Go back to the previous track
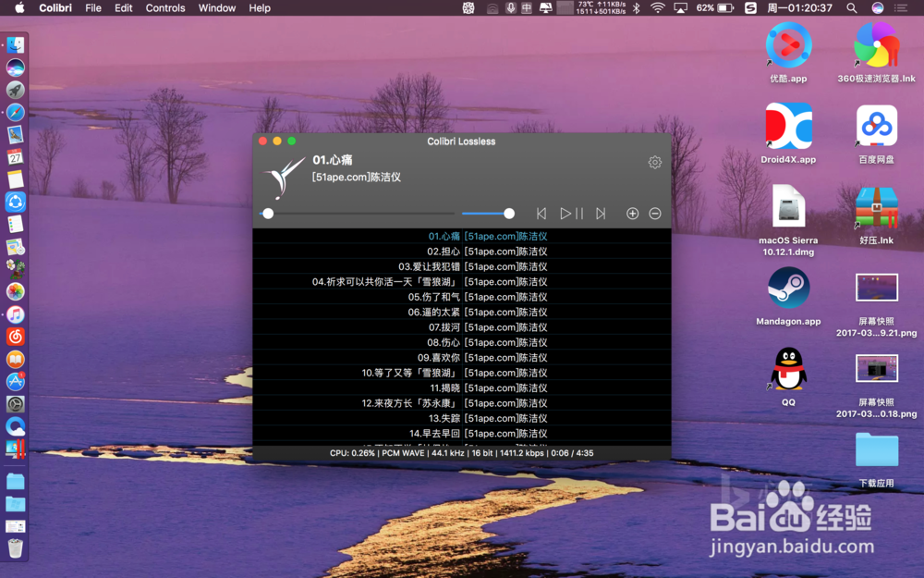The image size is (924, 578). pyautogui.click(x=541, y=213)
